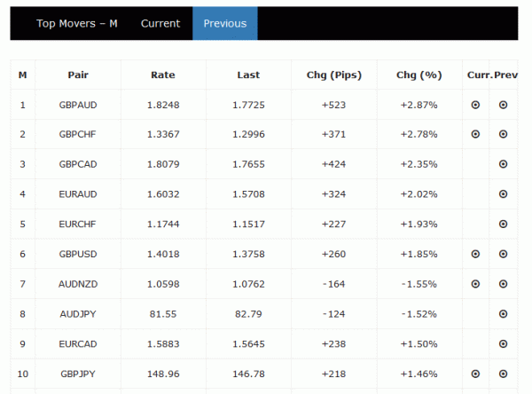Click the GBPAUD pair name
Viewport: 532px width, 394px height.
pos(78,105)
